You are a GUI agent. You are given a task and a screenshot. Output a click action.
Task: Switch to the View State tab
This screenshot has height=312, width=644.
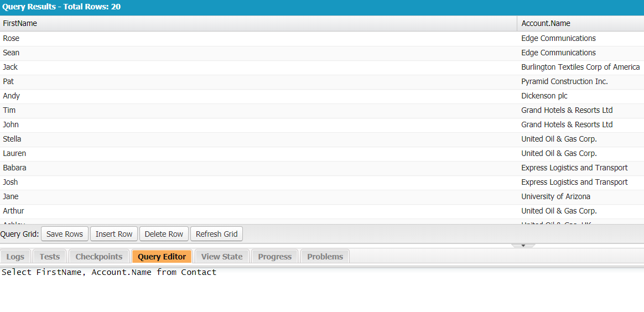pos(222,257)
